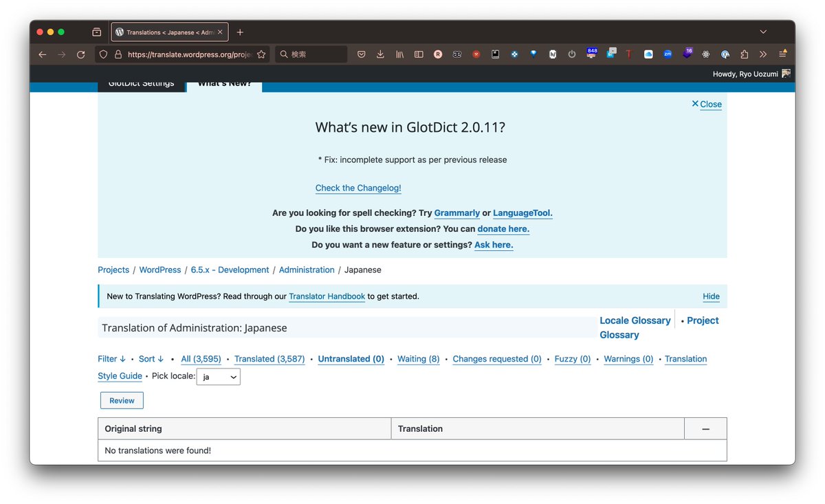This screenshot has height=504, width=825.
Task: Open the round 'R' extension icon
Action: [x=438, y=54]
